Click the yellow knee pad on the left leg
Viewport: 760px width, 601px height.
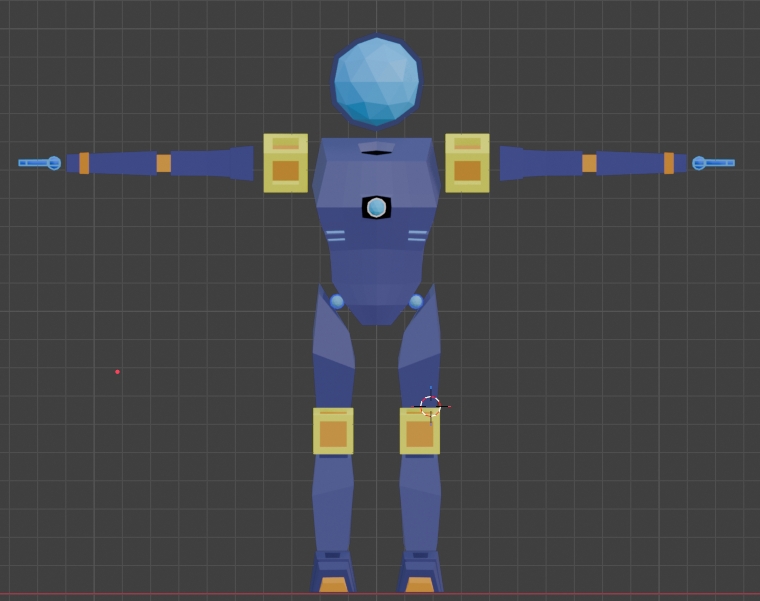pos(333,431)
